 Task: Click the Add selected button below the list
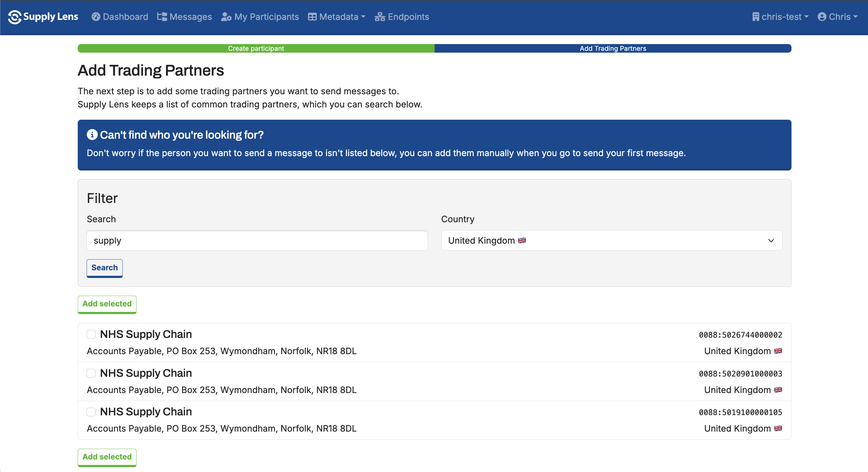pyautogui.click(x=107, y=457)
